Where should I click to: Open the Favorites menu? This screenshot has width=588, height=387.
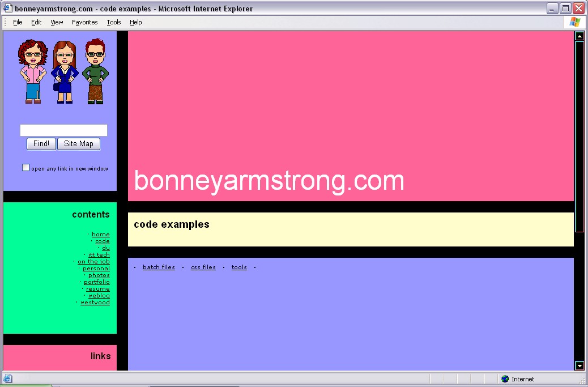pos(84,22)
